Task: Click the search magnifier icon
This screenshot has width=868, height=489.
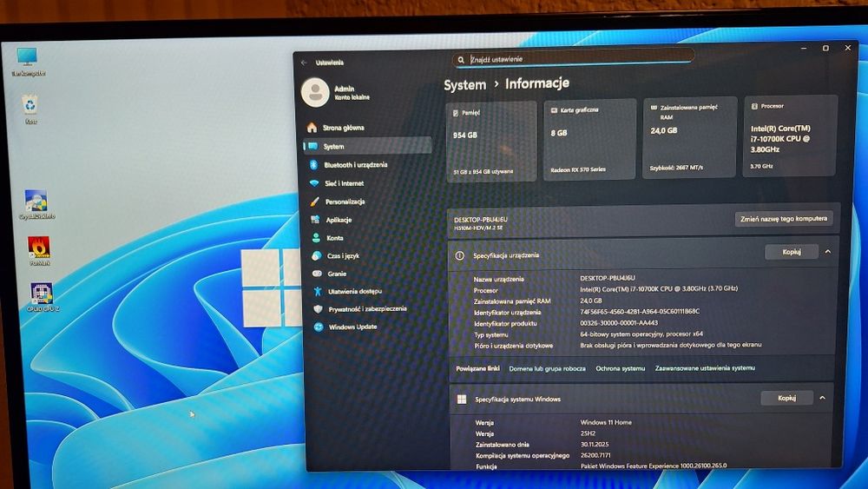Action: [x=461, y=60]
